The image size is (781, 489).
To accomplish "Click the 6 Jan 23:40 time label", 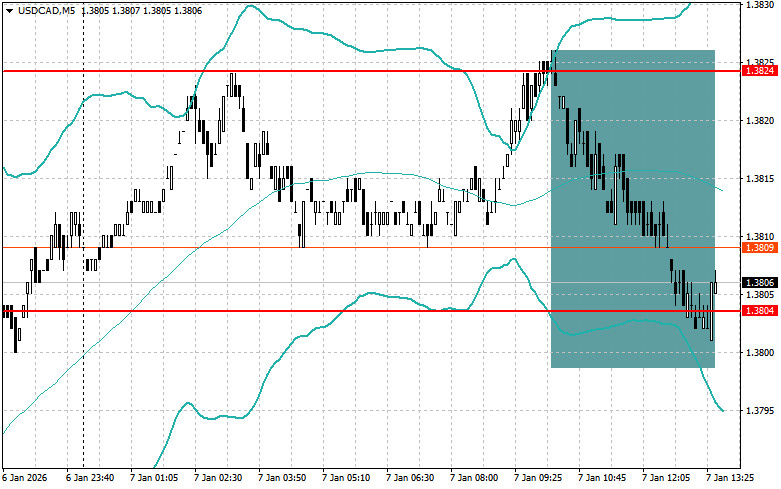I will (90, 478).
